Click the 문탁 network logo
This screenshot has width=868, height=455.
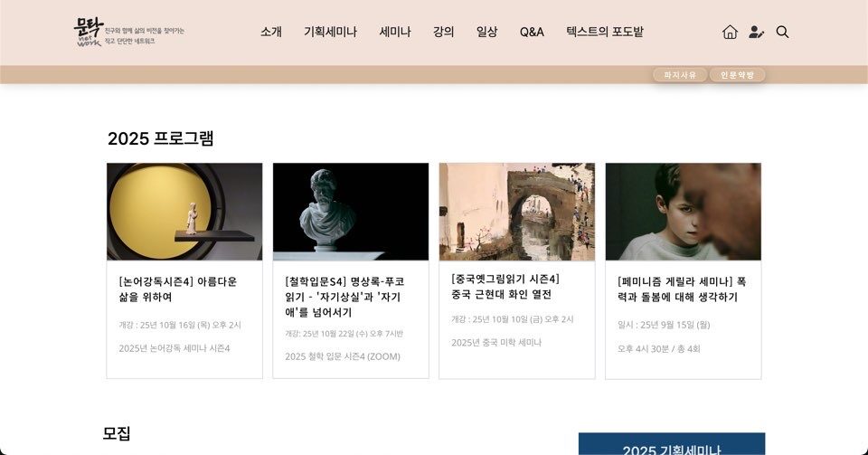tap(129, 32)
